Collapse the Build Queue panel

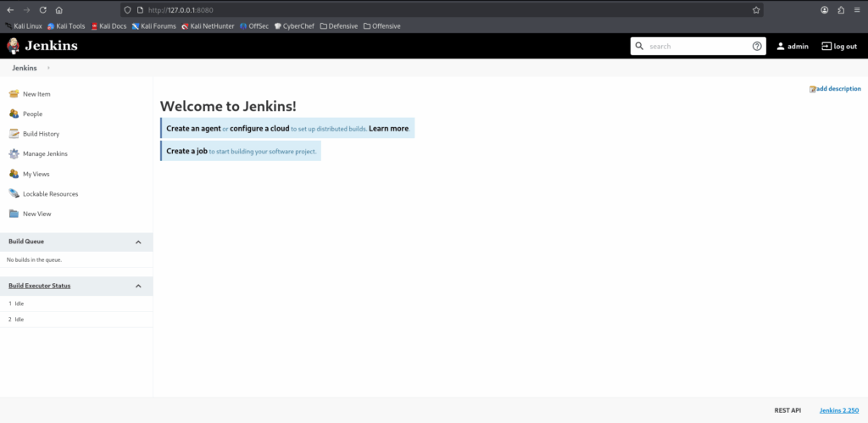(138, 242)
